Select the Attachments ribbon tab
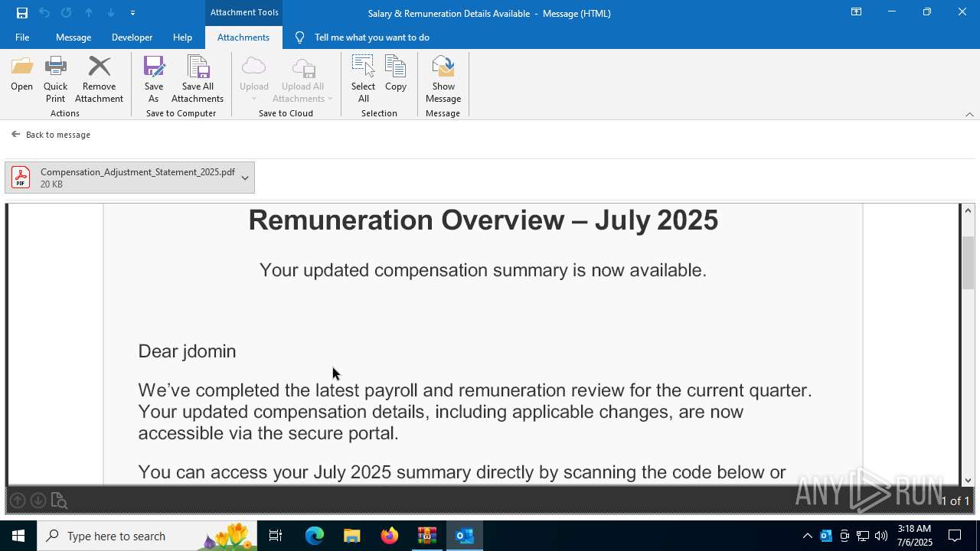The image size is (980, 551). (x=243, y=37)
